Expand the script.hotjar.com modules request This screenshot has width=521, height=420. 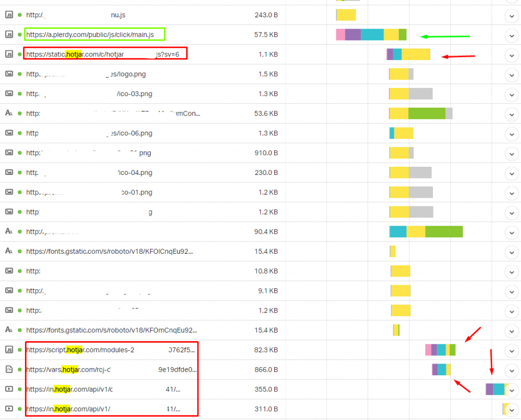pyautogui.click(x=511, y=351)
